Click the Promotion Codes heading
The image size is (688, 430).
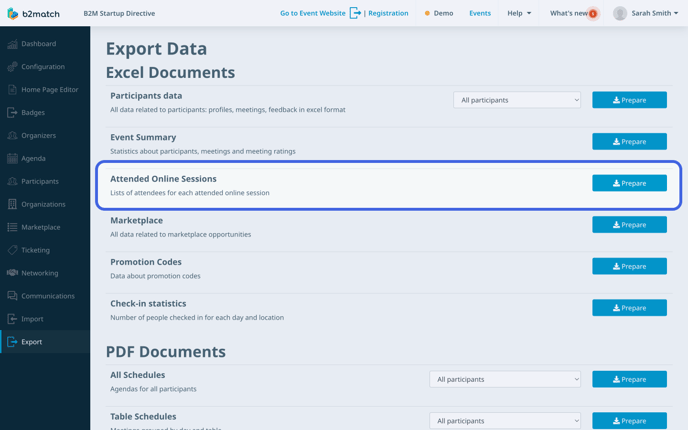tap(146, 262)
